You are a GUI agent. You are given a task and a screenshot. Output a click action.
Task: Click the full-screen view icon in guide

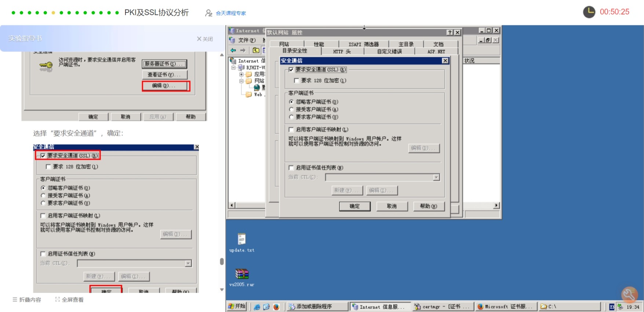[x=58, y=300]
